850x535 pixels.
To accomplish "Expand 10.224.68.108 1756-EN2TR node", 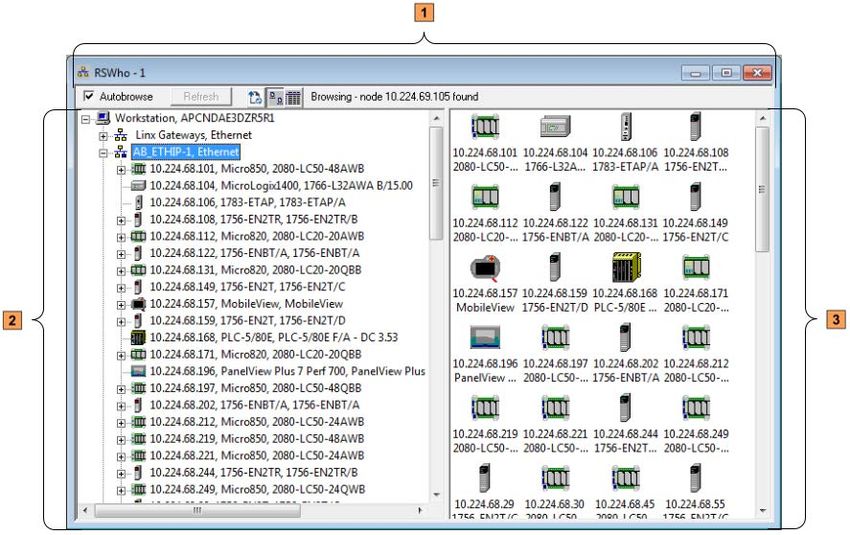I will (x=121, y=220).
